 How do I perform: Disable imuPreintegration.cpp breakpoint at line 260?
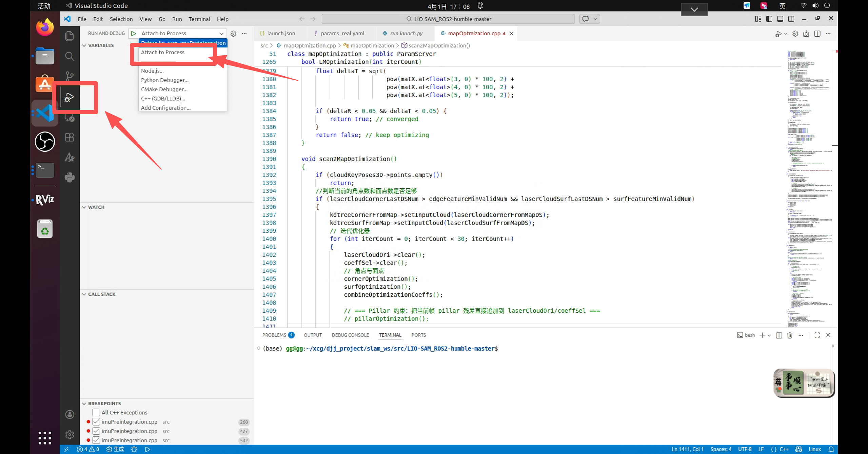pyautogui.click(x=96, y=422)
